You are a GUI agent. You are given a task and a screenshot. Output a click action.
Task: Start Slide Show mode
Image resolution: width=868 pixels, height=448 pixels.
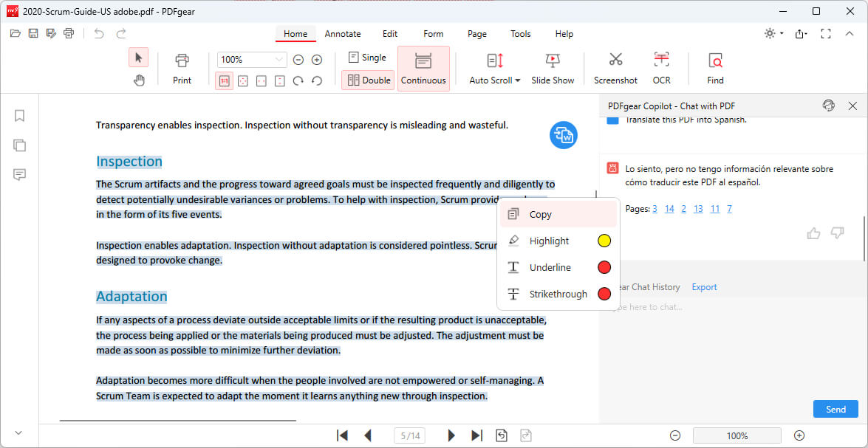[553, 66]
